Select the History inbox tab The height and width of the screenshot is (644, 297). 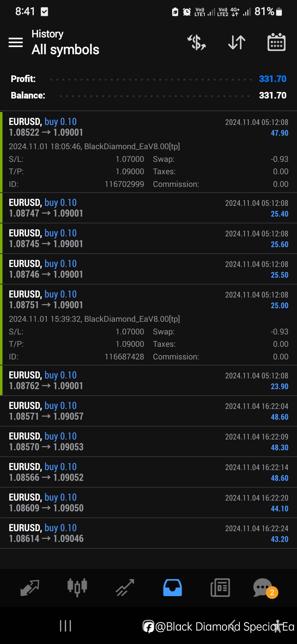(172, 588)
